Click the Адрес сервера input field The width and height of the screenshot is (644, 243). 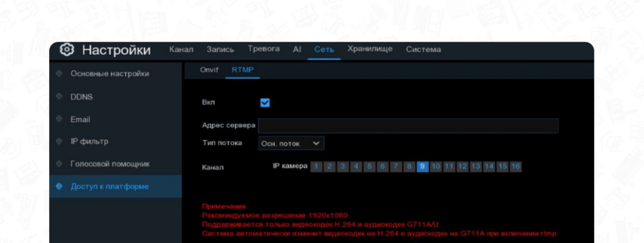[408, 126]
